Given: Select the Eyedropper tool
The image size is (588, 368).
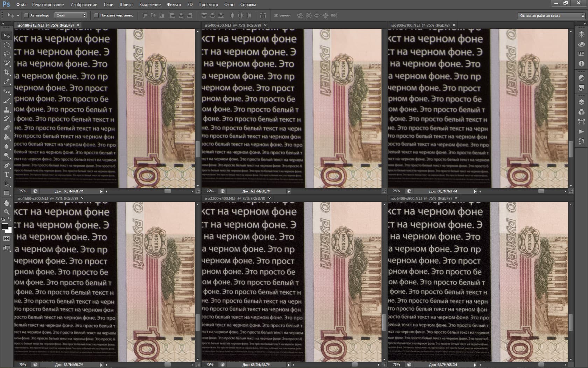Looking at the screenshot, I should [x=7, y=81].
